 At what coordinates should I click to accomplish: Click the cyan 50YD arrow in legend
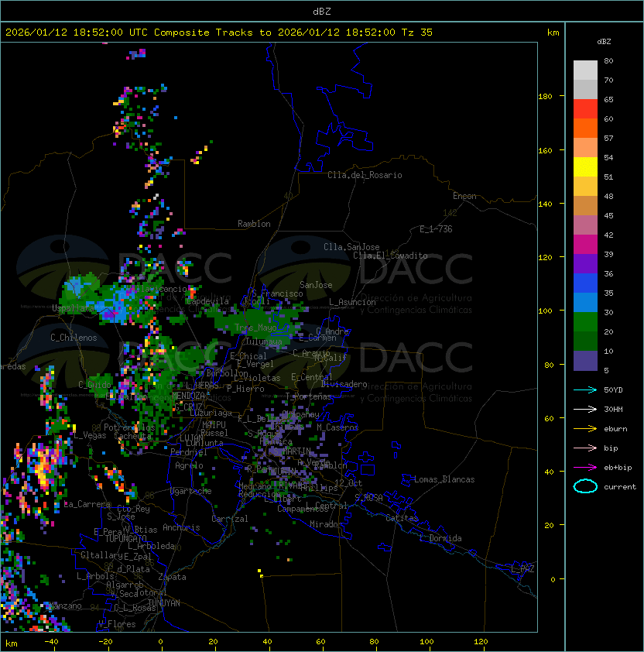[x=585, y=390]
